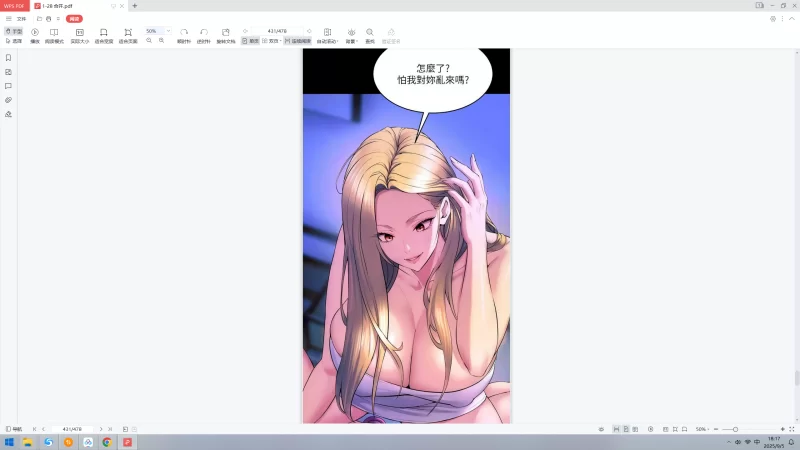Open Windows Start menu
800x450 pixels.
9,442
